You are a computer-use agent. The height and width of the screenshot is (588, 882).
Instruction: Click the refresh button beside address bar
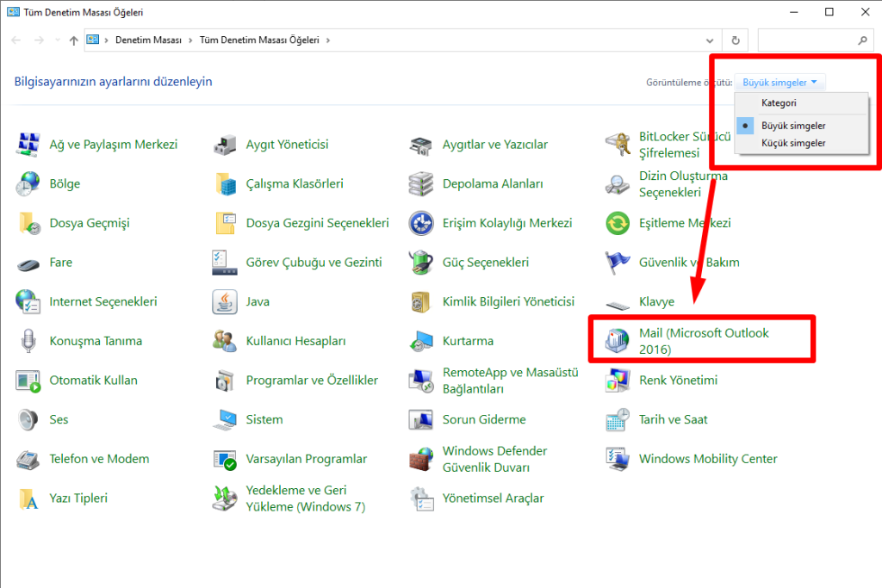(735, 40)
